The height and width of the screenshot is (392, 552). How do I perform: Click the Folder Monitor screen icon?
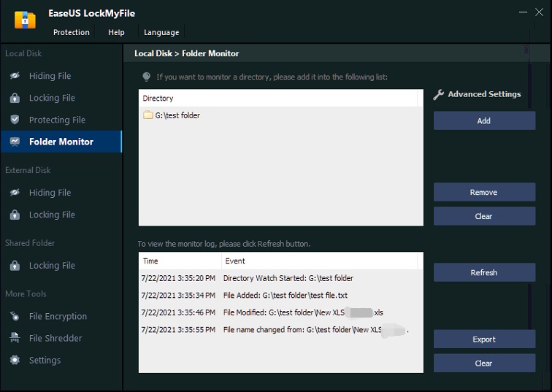(15, 142)
